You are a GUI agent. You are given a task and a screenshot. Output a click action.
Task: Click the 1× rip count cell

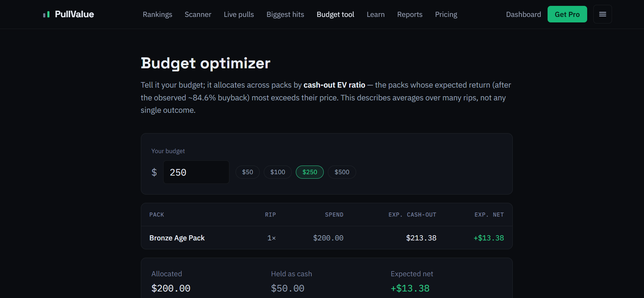click(x=271, y=238)
